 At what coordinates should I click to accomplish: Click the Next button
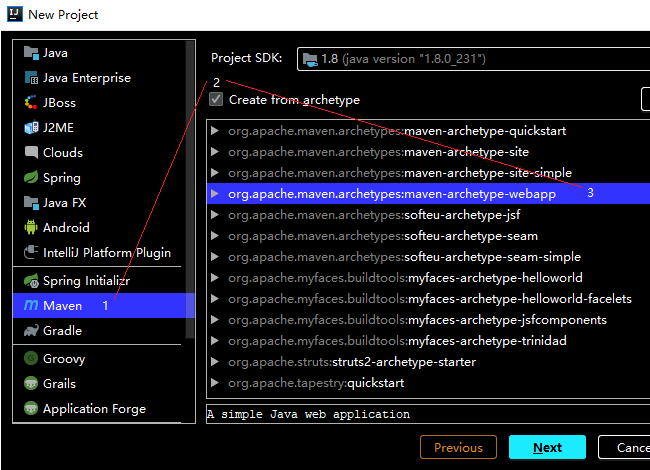point(547,447)
